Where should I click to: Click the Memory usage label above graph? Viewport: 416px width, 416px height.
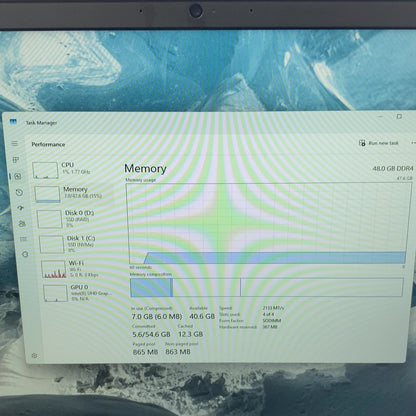point(141,180)
